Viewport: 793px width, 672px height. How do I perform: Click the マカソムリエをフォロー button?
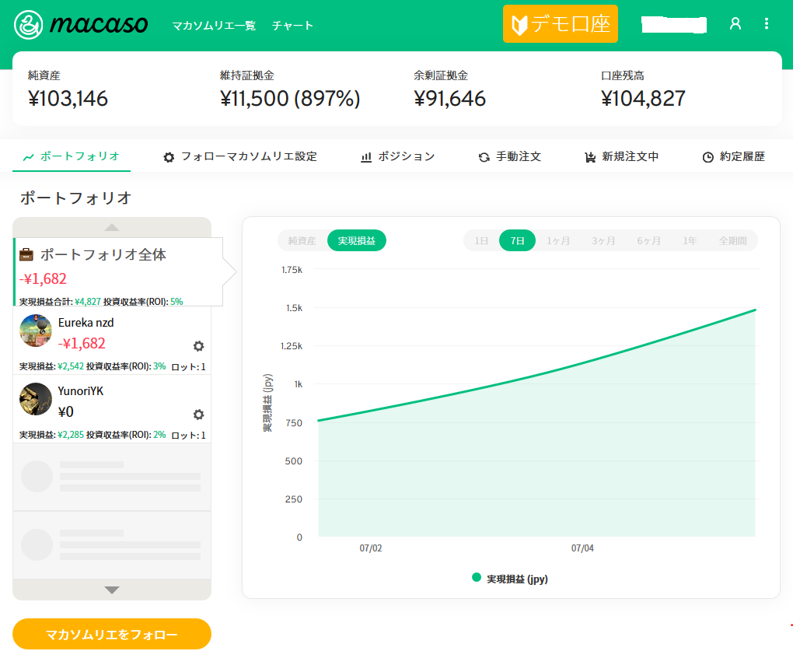tap(112, 634)
